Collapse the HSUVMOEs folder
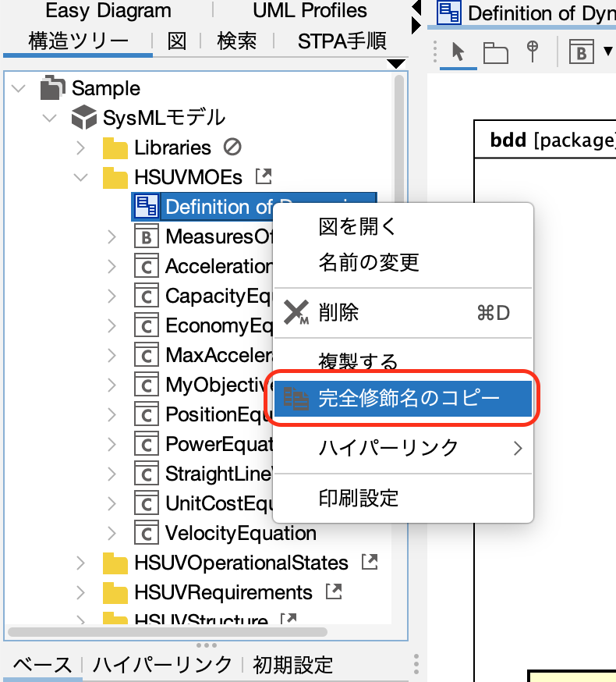Viewport: 616px width, 682px height. (80, 177)
